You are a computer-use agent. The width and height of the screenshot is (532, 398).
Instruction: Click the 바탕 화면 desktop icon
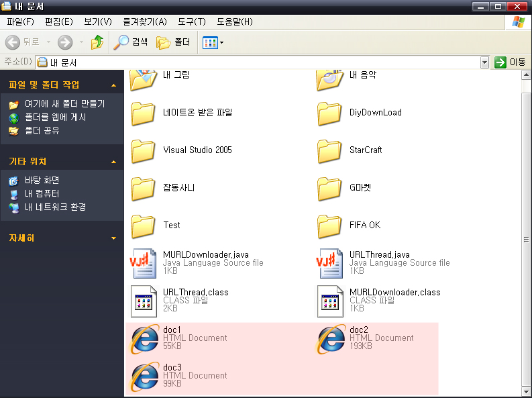pos(13,181)
